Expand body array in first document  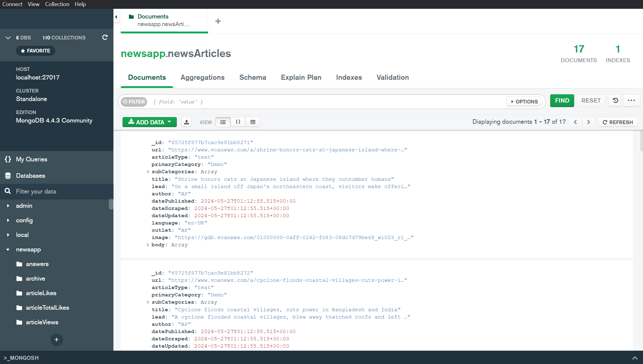tap(148, 245)
